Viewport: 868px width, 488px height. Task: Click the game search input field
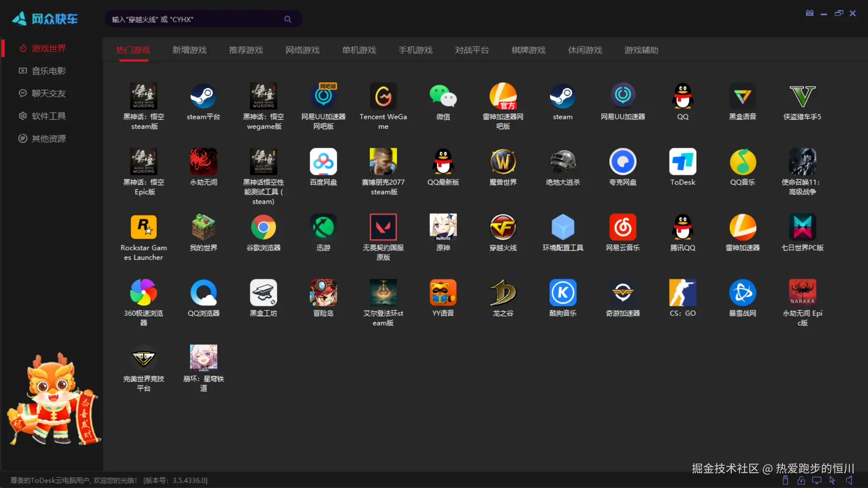tap(194, 19)
